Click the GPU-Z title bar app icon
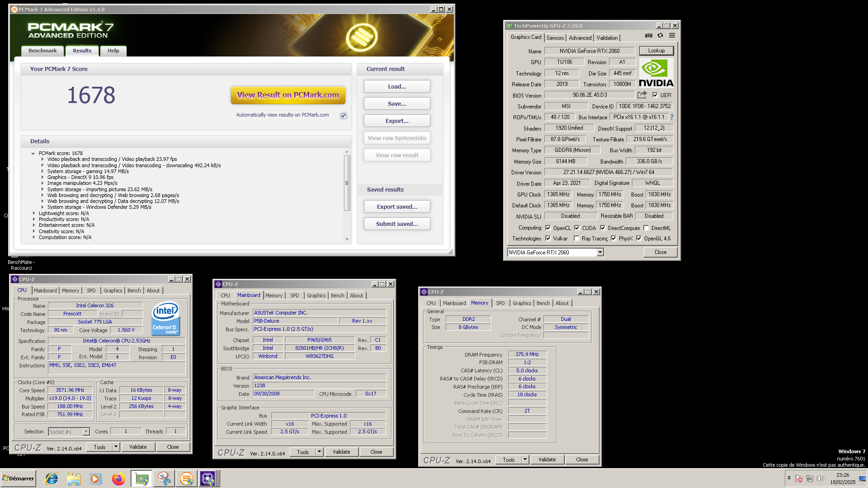This screenshot has width=868, height=488. [509, 26]
